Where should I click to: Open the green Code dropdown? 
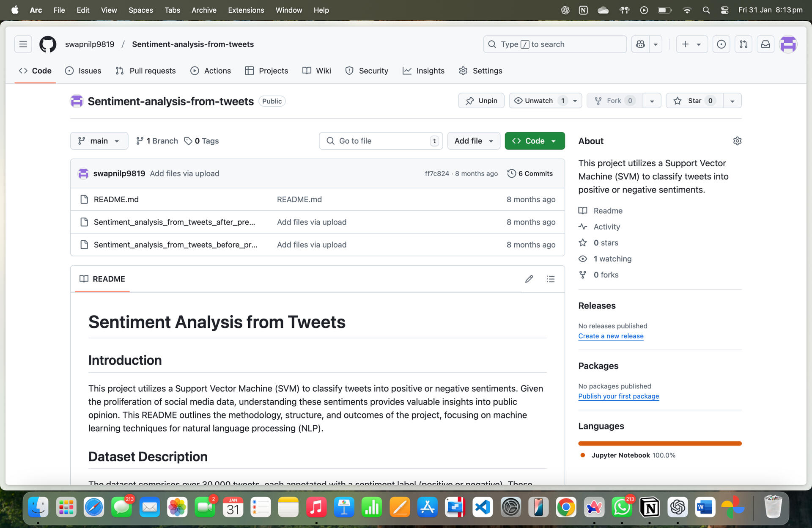pos(535,141)
